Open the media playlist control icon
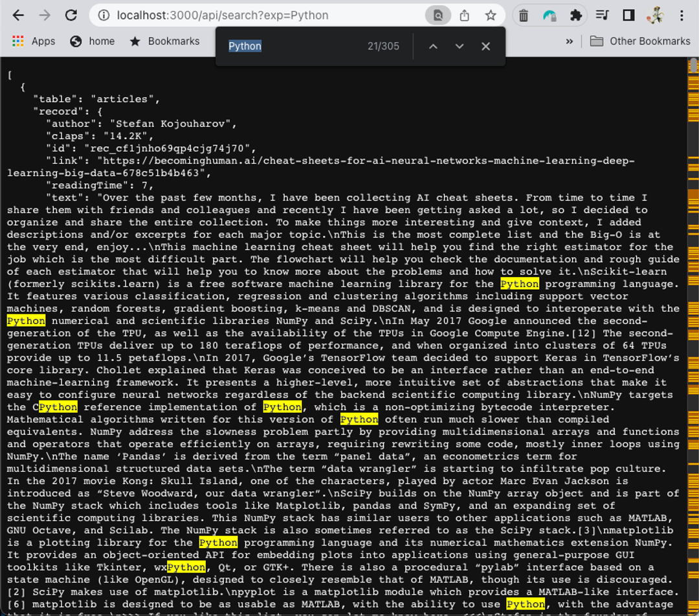Screen dimensions: 699x616 603,15
